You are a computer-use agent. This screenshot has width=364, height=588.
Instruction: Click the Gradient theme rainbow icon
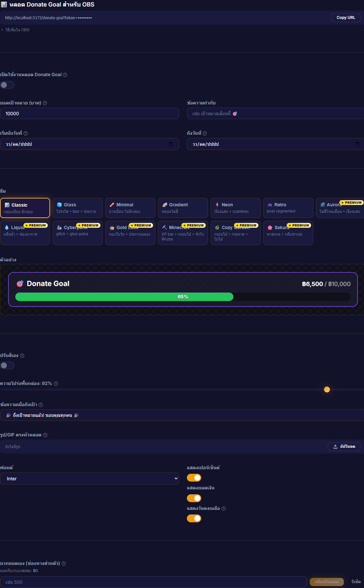click(x=164, y=205)
